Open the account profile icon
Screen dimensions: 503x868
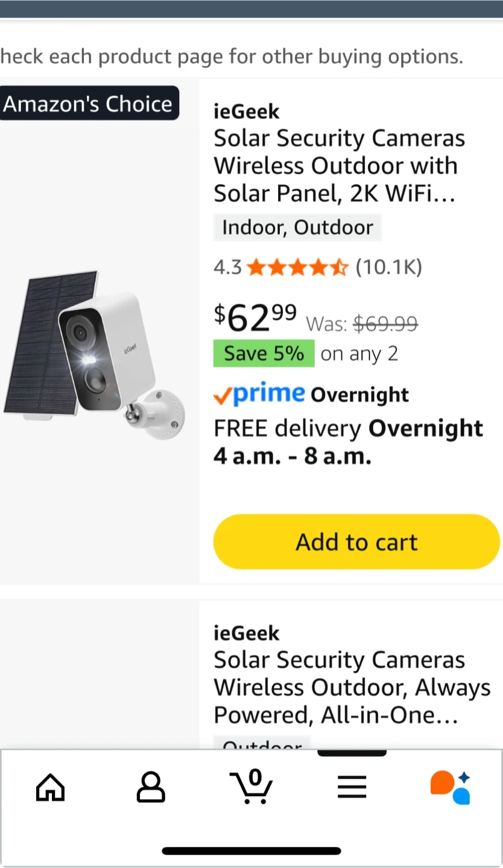click(x=151, y=787)
